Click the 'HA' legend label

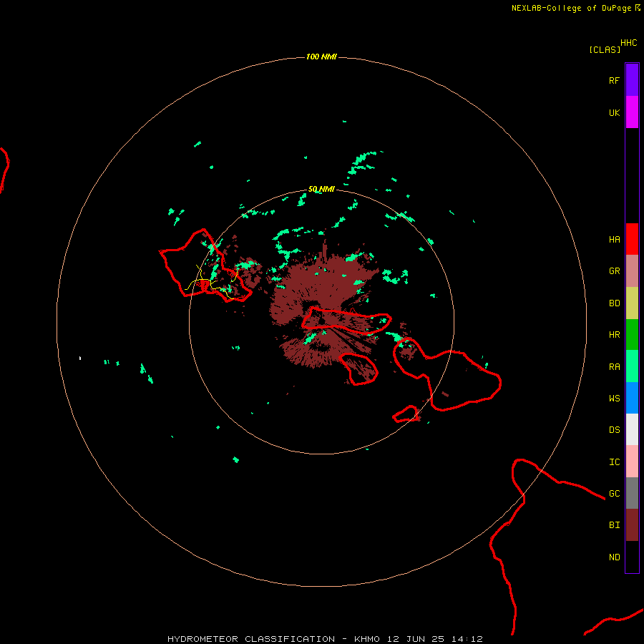(614, 239)
